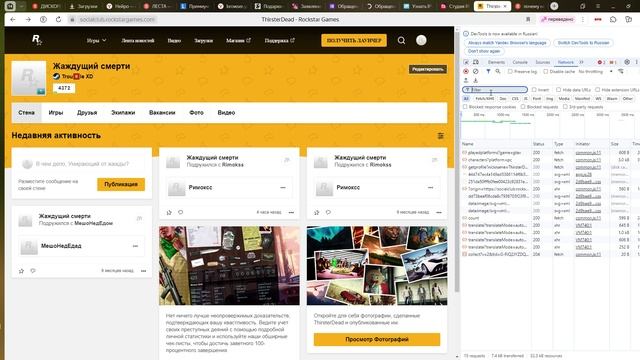Enable the Preserve log checkbox
The image size is (640, 360).
pos(510,71)
